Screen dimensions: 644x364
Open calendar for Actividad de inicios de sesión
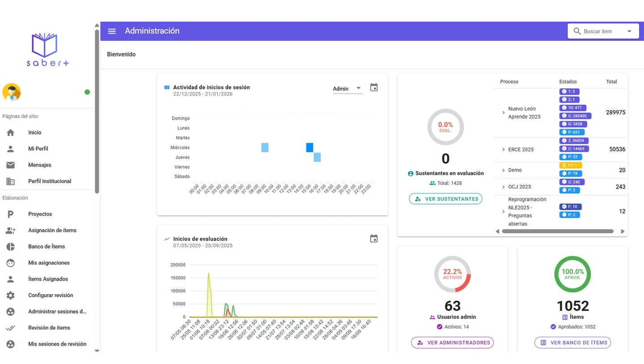coord(374,87)
